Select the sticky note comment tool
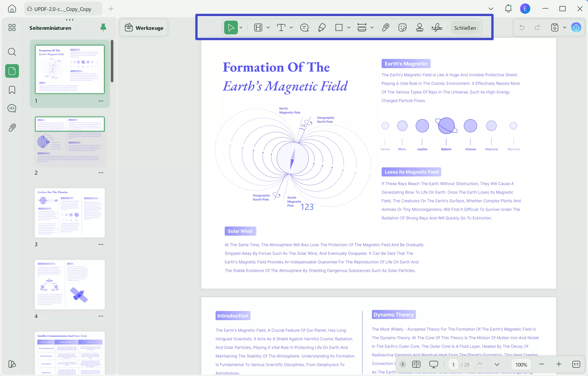 (304, 28)
